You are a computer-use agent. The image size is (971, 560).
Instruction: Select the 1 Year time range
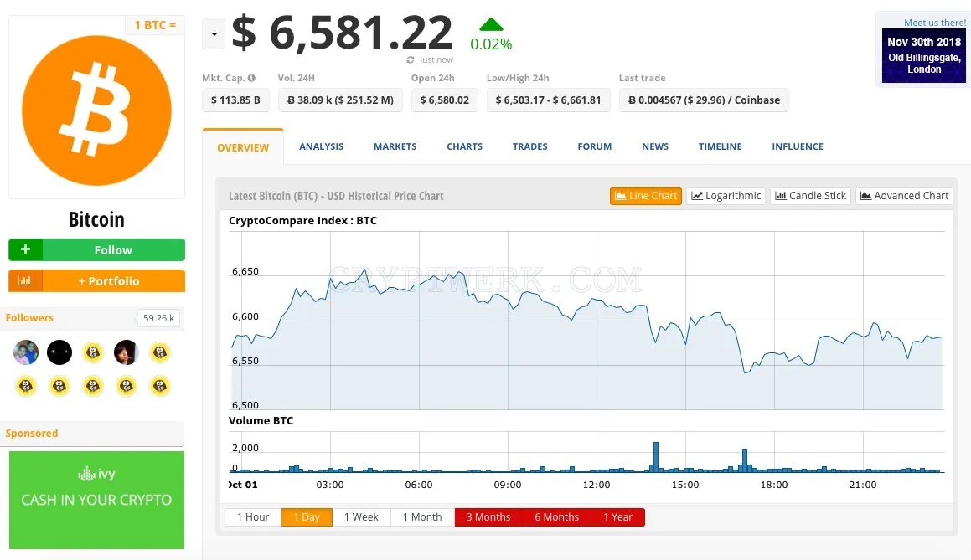point(618,517)
